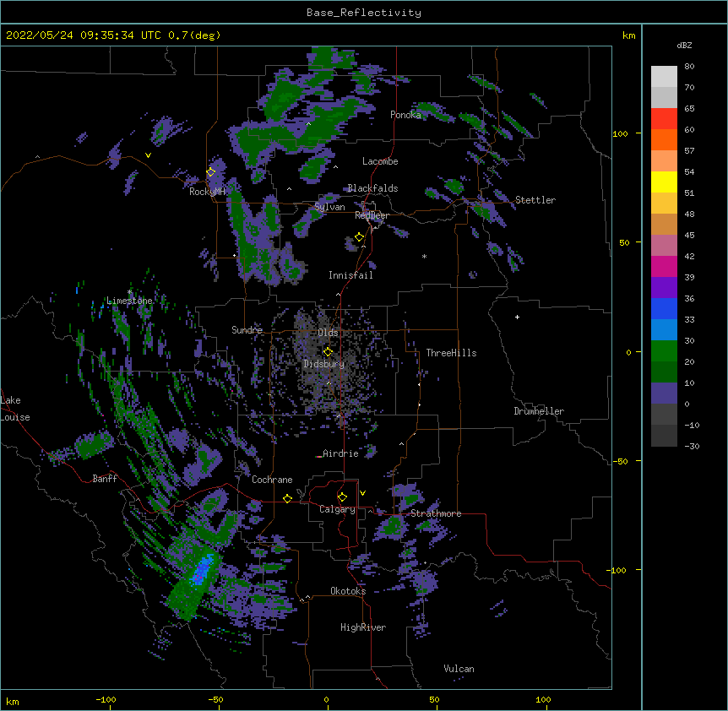Click the Ponoka city label
The height and width of the screenshot is (711, 728).
coord(405,115)
